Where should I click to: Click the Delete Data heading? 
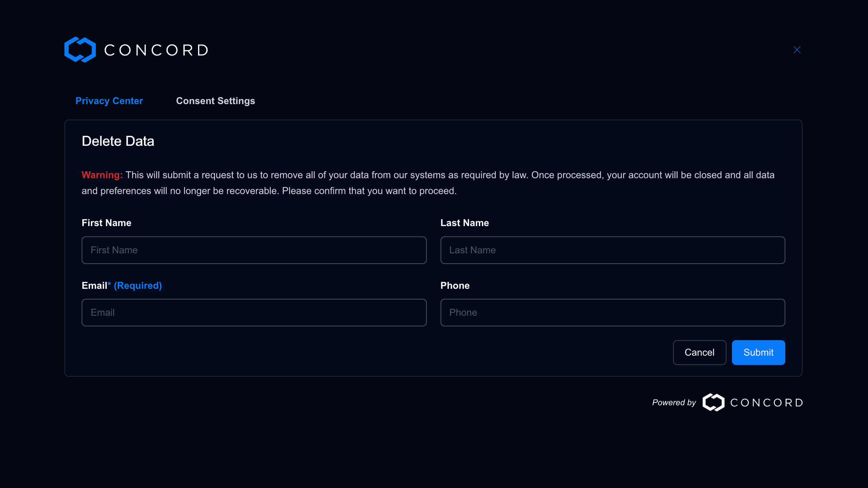tap(118, 141)
